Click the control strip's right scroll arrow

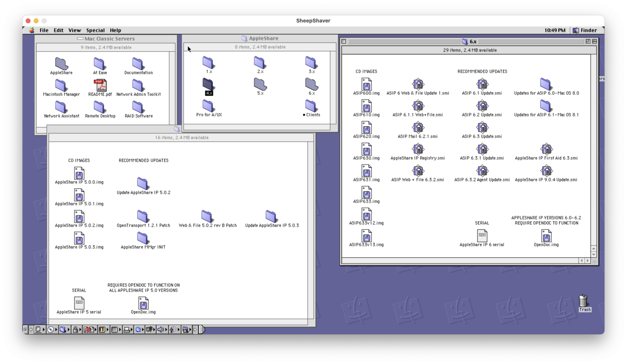pyautogui.click(x=195, y=330)
